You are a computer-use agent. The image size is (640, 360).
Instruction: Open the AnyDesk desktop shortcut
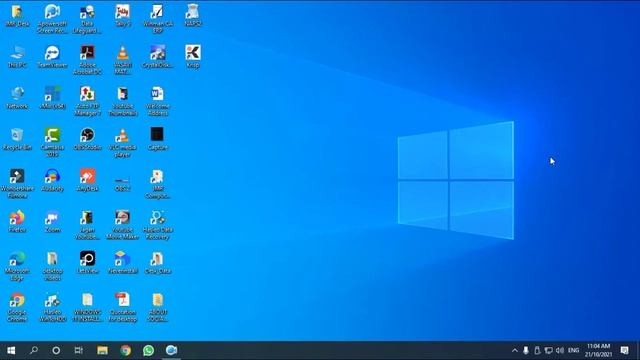87,180
